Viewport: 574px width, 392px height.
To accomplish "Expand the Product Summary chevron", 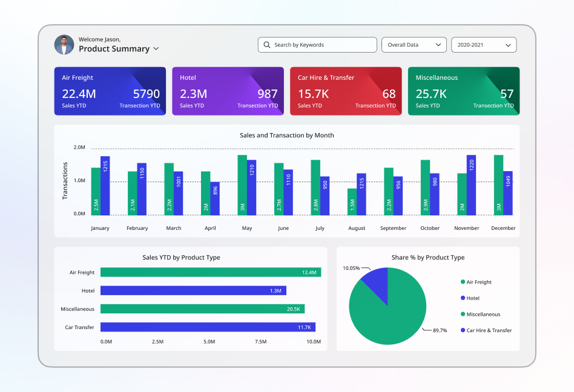I will 156,48.
